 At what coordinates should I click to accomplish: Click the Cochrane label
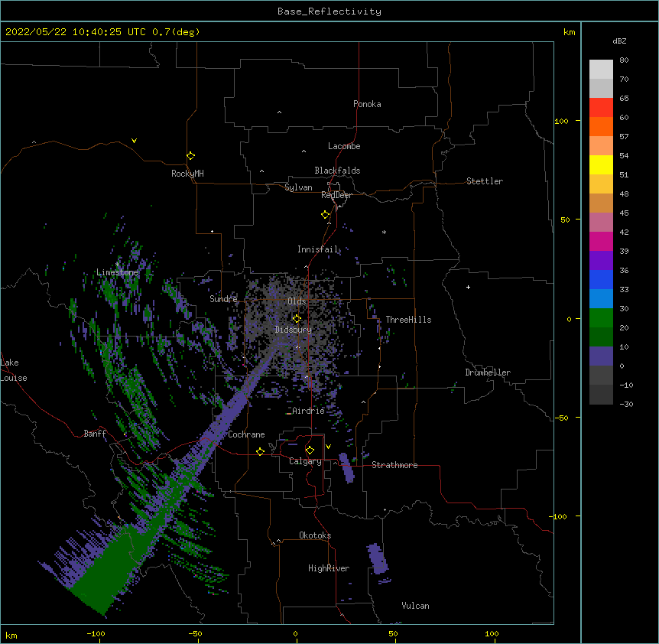[x=246, y=434]
